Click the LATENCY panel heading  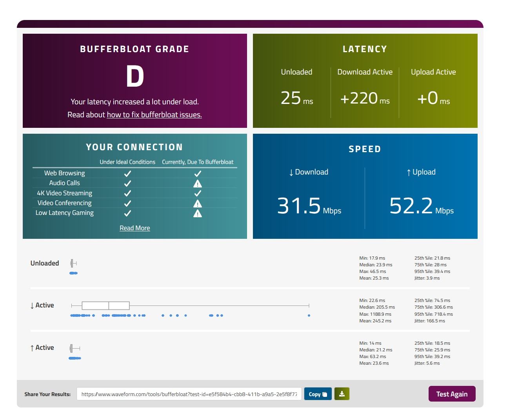(x=365, y=49)
